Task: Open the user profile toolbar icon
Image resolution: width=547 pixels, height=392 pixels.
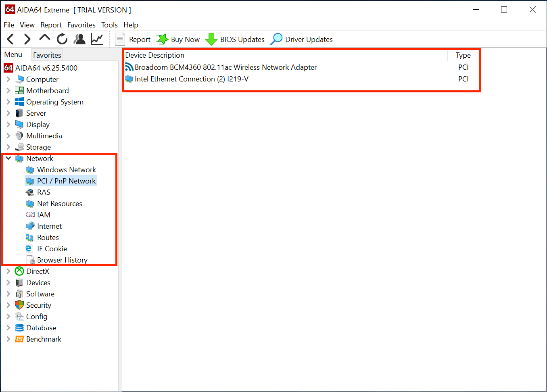Action: click(x=79, y=39)
